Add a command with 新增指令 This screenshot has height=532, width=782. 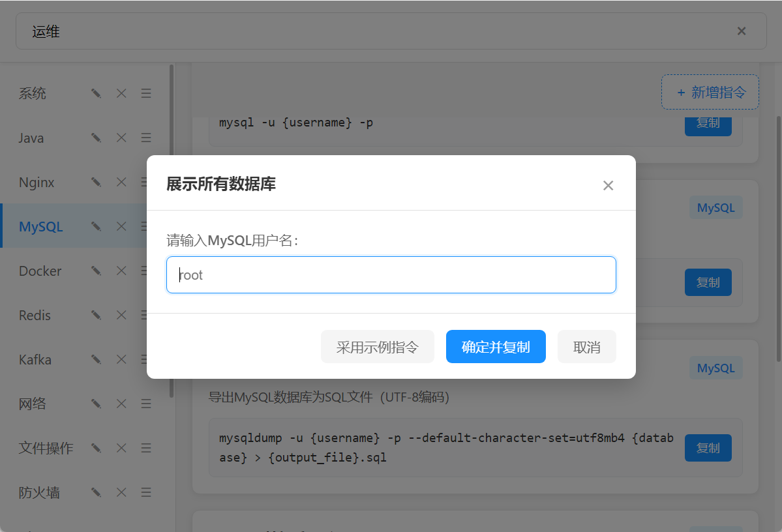[710, 92]
